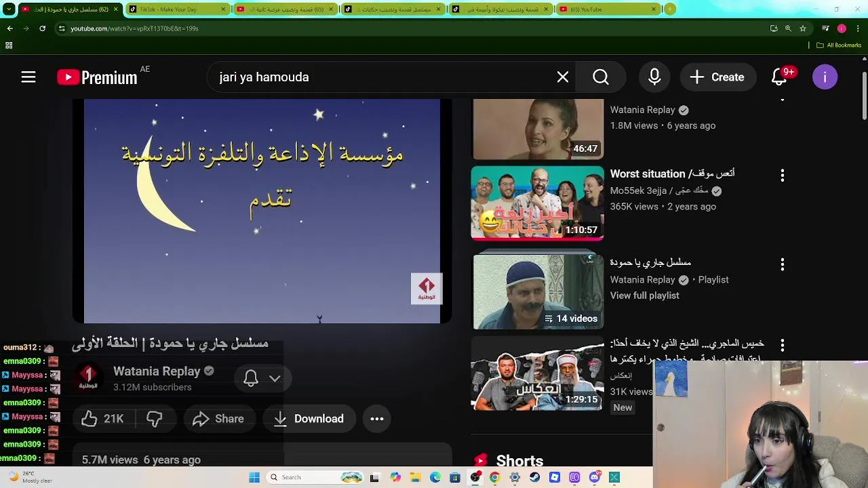
Task: Open the tab search dropdown arrow
Action: coord(9,9)
